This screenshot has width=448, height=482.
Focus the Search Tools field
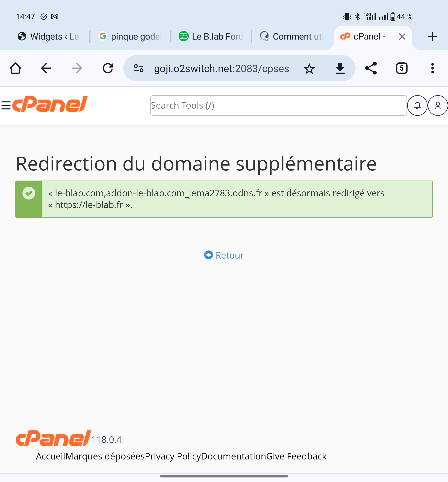[x=278, y=105]
